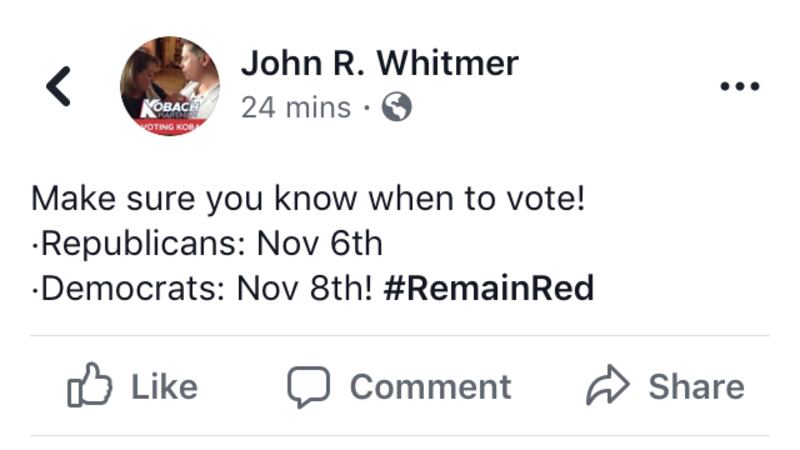800x450 pixels.
Task: Tap the thumbs-up Like icon
Action: tap(89, 387)
